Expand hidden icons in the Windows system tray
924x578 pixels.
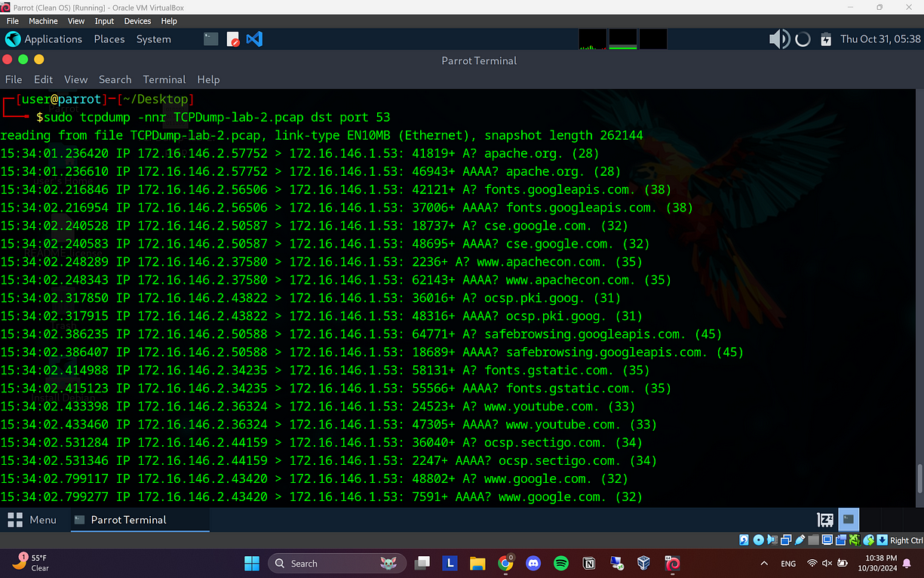click(764, 563)
